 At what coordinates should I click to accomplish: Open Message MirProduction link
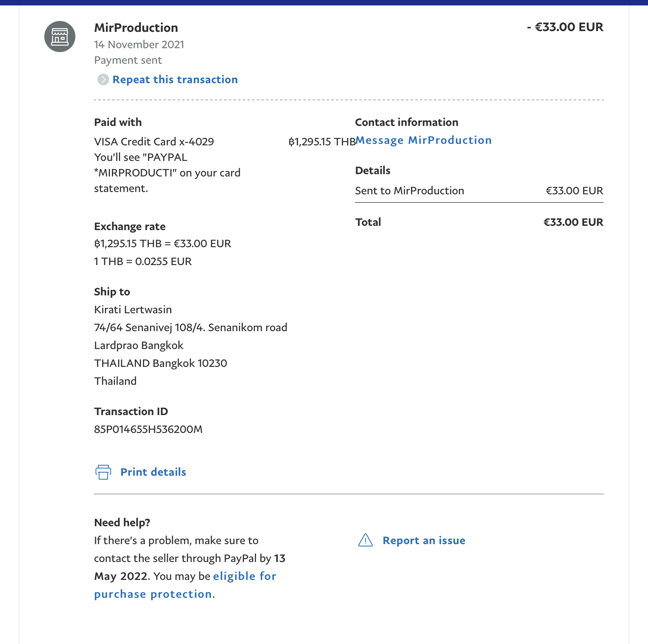click(423, 140)
